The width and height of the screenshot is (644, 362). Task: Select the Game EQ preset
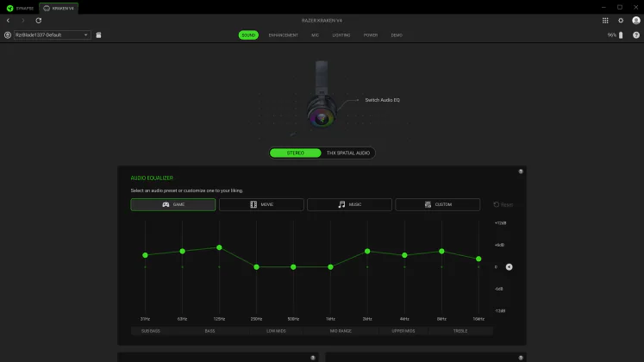tap(173, 204)
